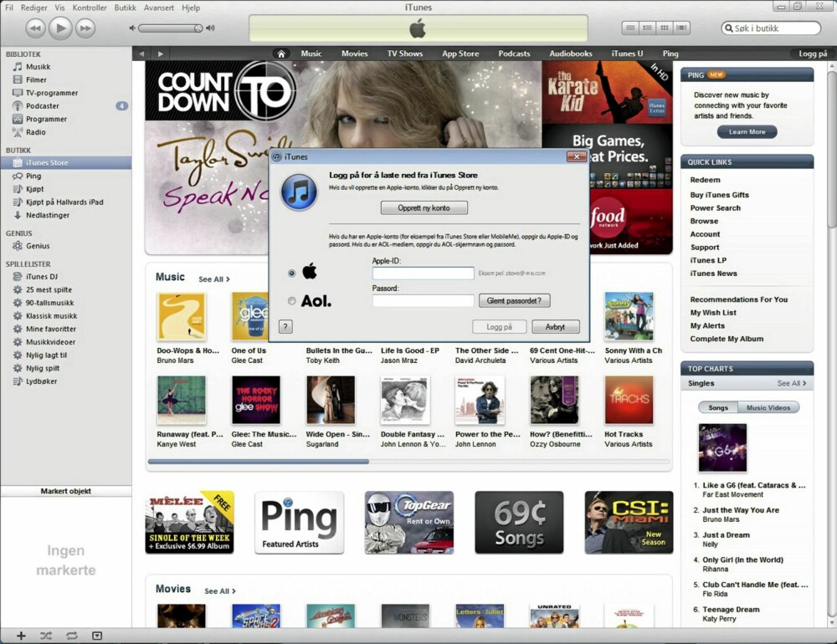Switch to album list view
This screenshot has width=837, height=644.
[x=648, y=28]
